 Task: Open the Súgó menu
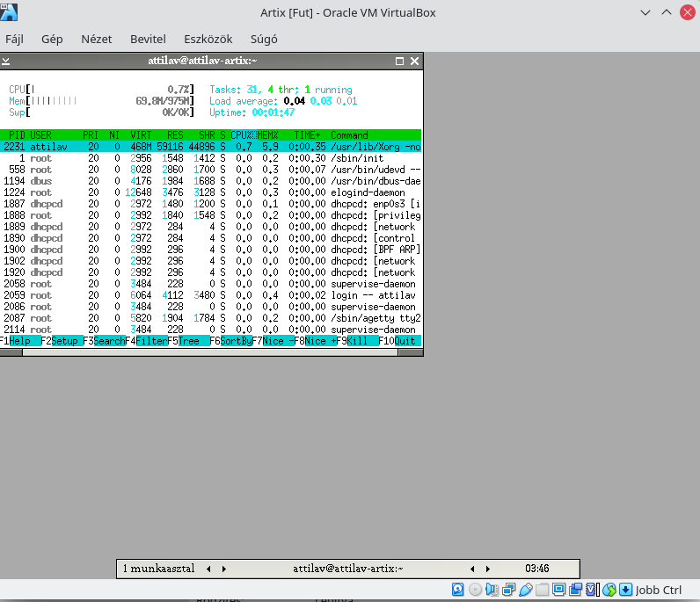coord(264,40)
